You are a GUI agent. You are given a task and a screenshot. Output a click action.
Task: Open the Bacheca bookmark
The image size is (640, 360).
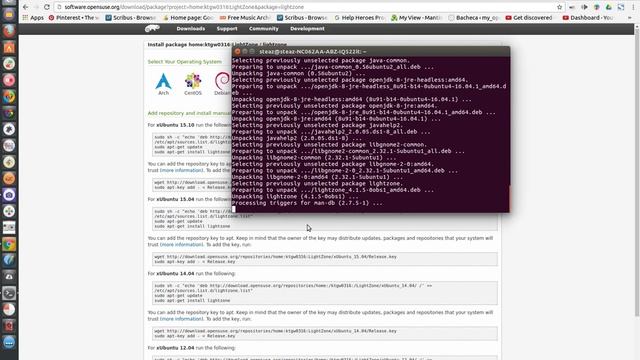[x=473, y=18]
